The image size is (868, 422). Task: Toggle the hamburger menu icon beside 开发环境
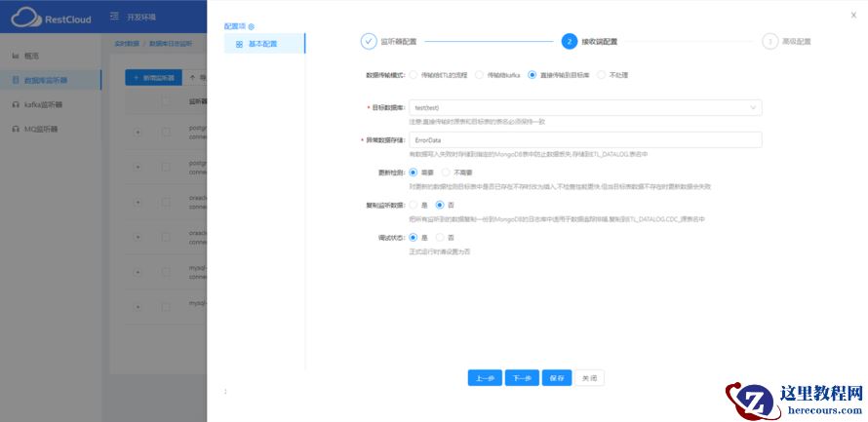point(114,17)
